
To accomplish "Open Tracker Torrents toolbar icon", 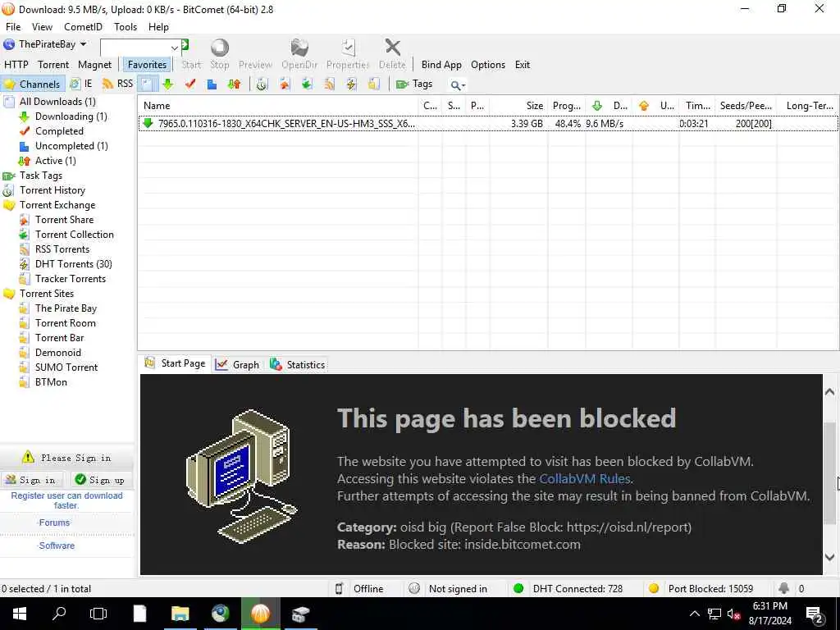I will click(374, 84).
